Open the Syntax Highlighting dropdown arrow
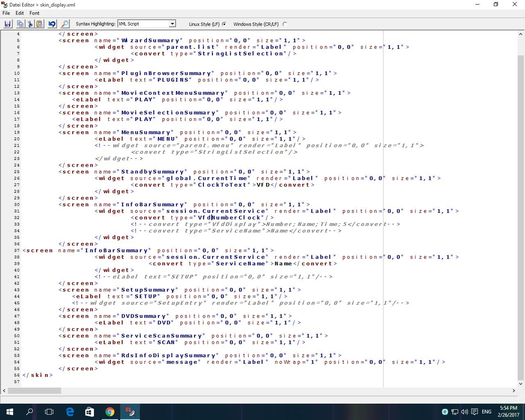 tap(172, 24)
